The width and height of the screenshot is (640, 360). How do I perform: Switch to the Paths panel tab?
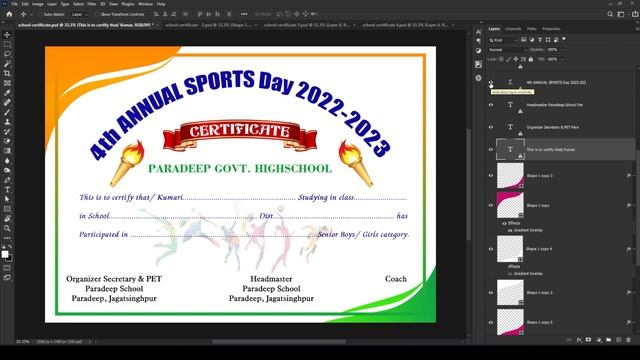[531, 29]
